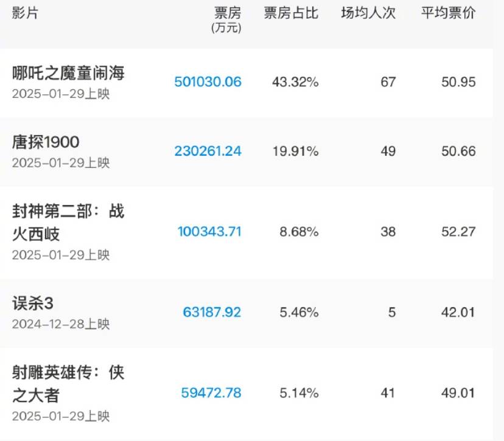This screenshot has width=504, height=441.
Task: Open the film 封神第二部：战火西岐
Action: 68,223
